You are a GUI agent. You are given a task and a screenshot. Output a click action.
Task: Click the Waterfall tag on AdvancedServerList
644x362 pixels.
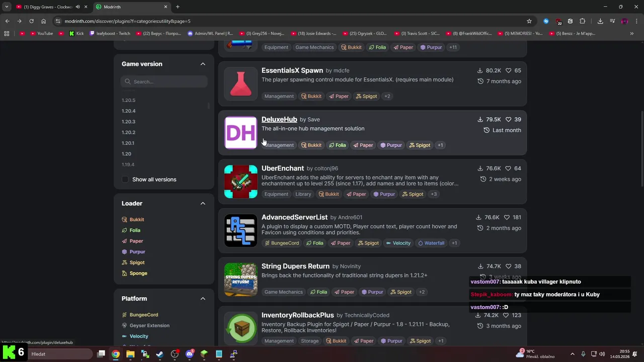tap(432, 243)
